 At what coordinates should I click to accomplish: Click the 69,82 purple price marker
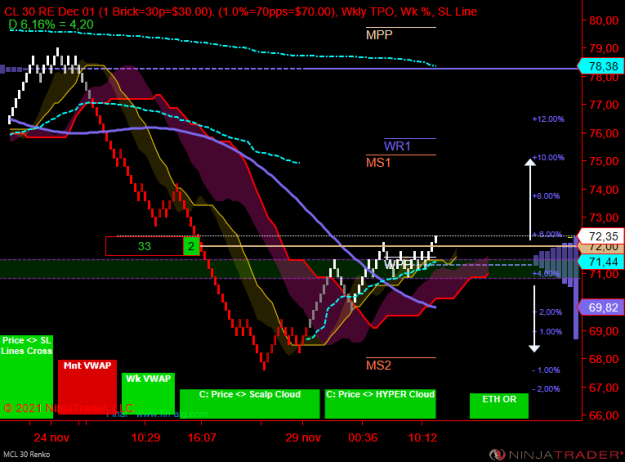[601, 307]
